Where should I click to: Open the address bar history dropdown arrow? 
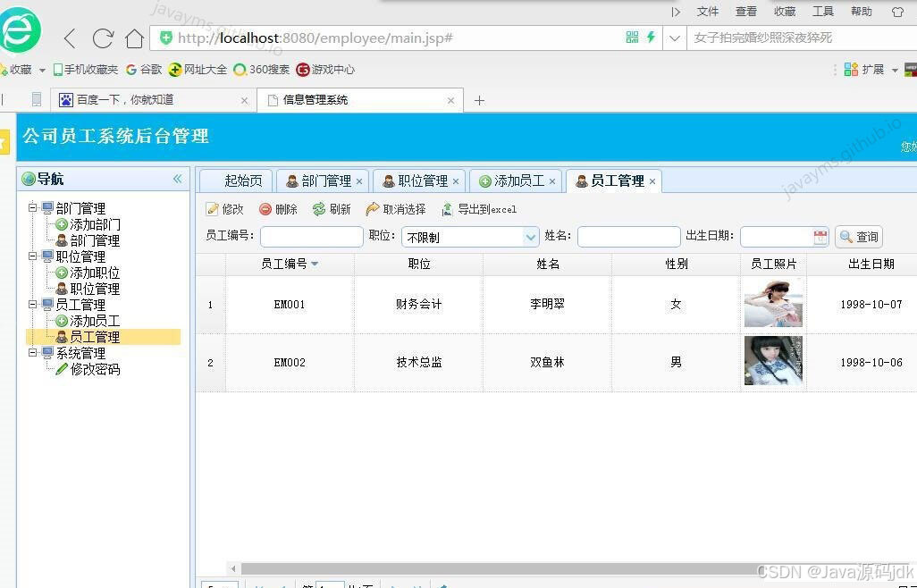point(674,38)
